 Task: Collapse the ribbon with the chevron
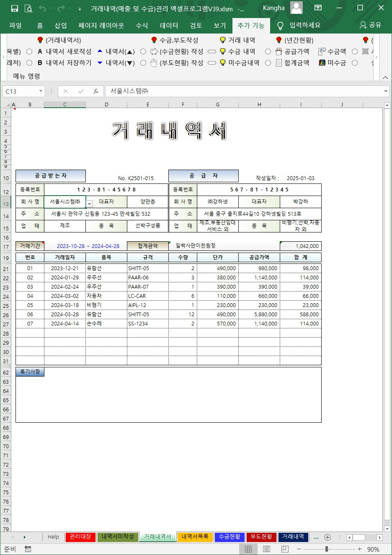pos(385,77)
